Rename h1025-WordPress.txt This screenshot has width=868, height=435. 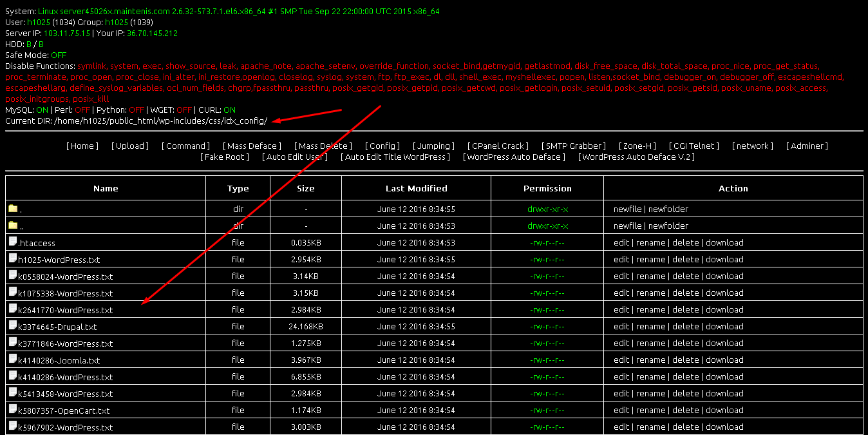650,259
